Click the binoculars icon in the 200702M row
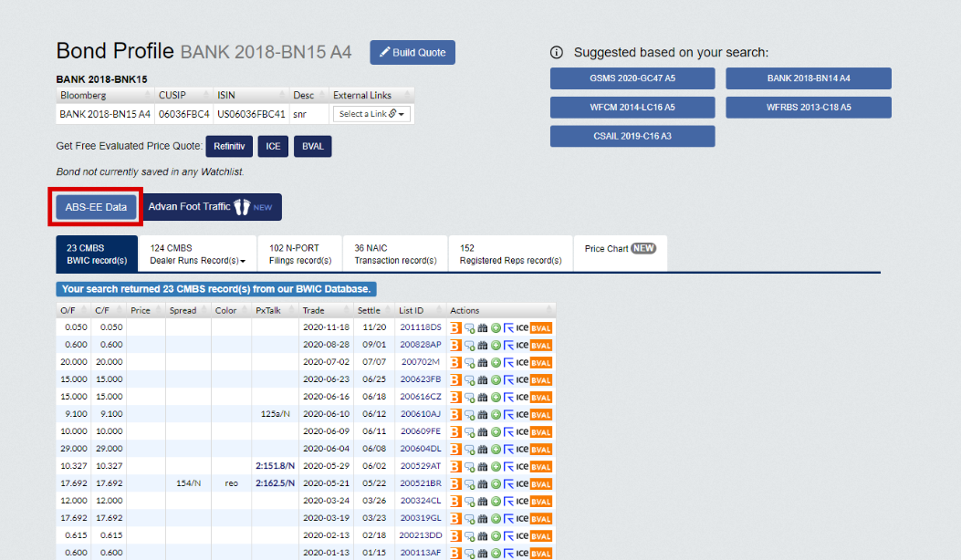The height and width of the screenshot is (560, 961). click(483, 362)
